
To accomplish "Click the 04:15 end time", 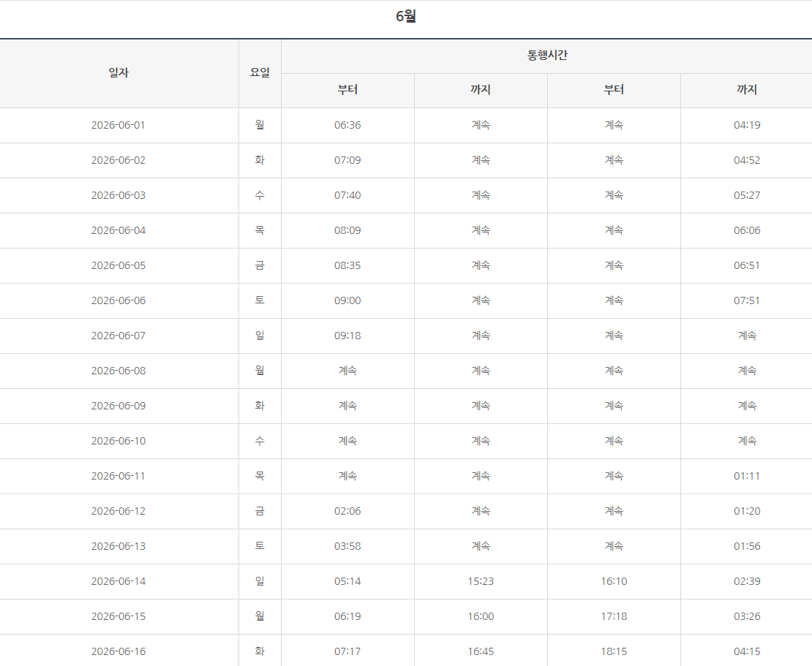I will pos(747,651).
